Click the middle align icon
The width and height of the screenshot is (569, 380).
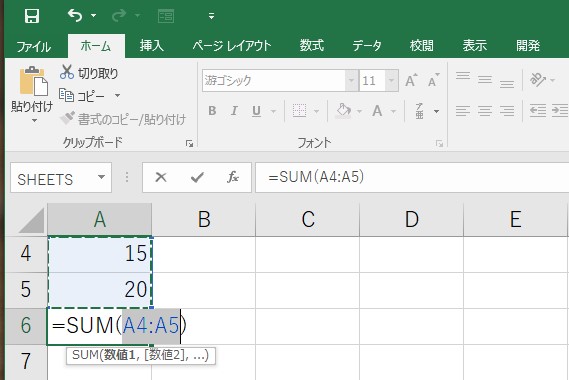point(485,80)
